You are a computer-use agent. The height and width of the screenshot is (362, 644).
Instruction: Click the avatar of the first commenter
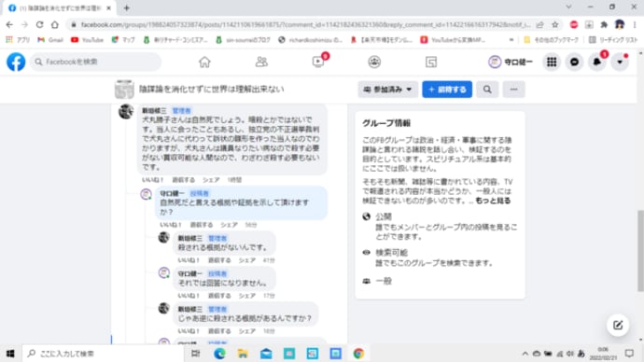click(x=126, y=111)
